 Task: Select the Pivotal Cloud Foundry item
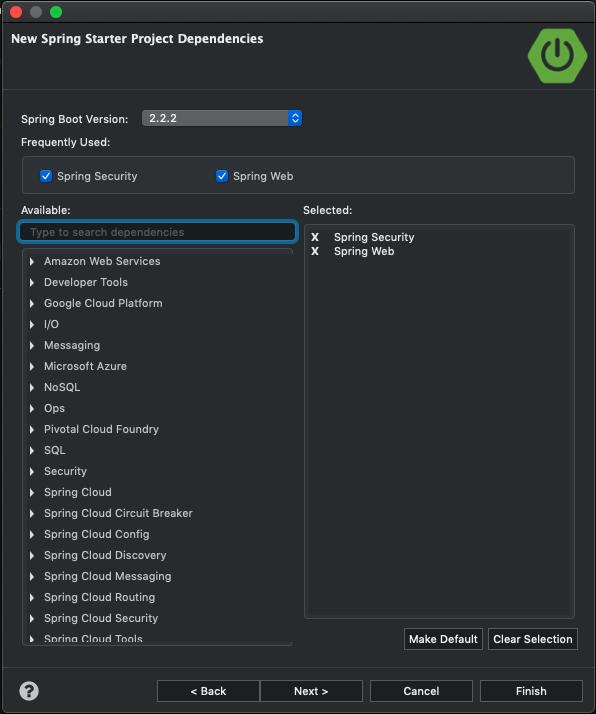point(101,429)
